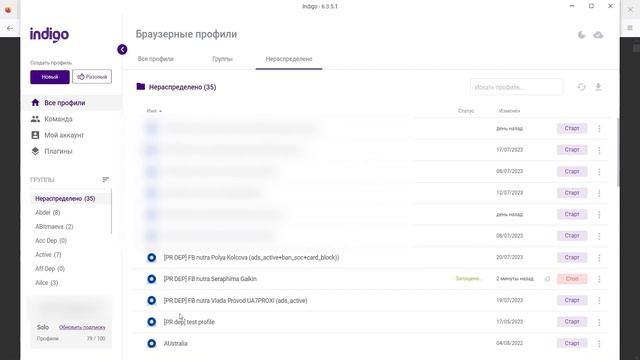Open three-dot menu for Seraphima Galkin profile

[x=599, y=279]
